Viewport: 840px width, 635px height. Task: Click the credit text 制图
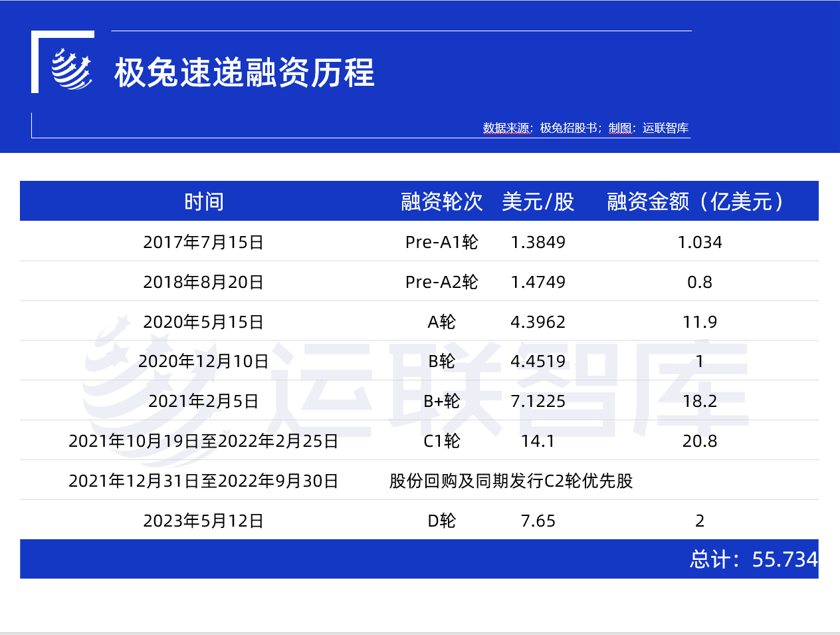[x=619, y=128]
